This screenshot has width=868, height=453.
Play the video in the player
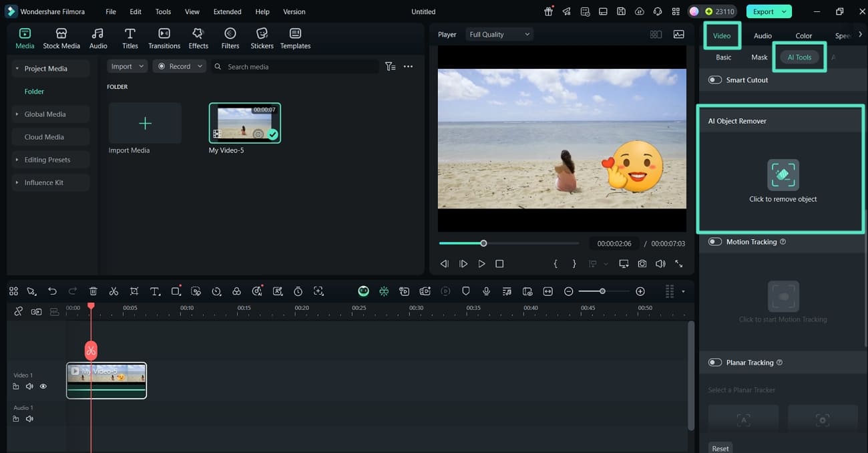481,264
